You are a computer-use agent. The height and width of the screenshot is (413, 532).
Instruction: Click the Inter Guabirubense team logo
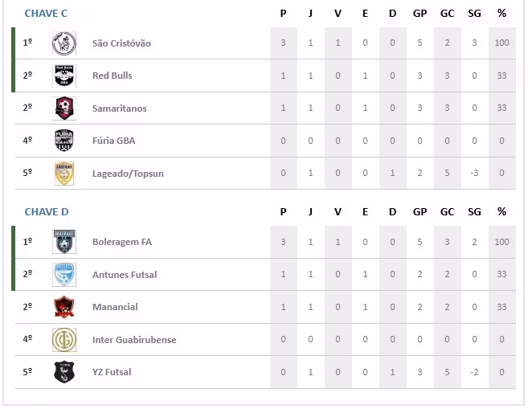pyautogui.click(x=64, y=340)
